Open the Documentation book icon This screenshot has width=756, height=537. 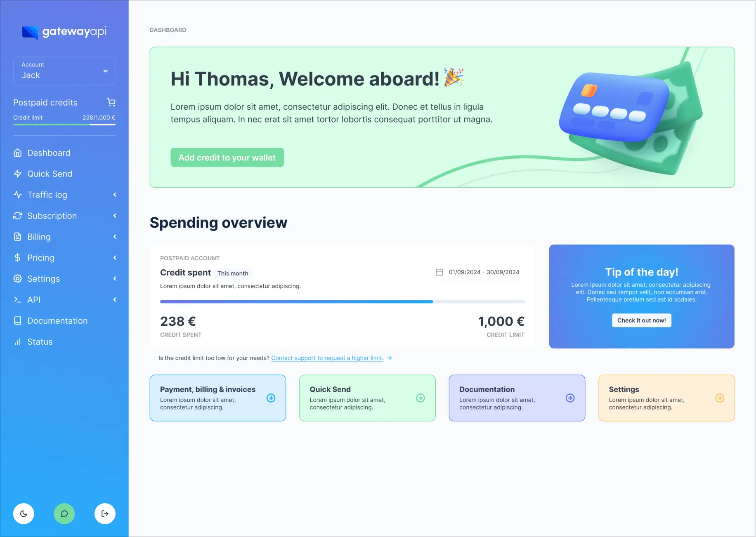(17, 320)
